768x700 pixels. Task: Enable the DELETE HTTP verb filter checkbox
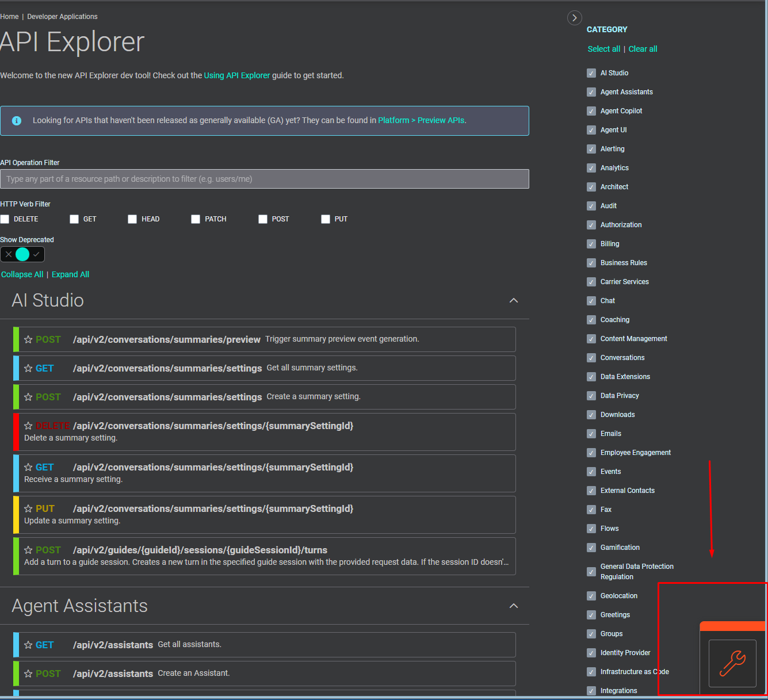(5, 219)
